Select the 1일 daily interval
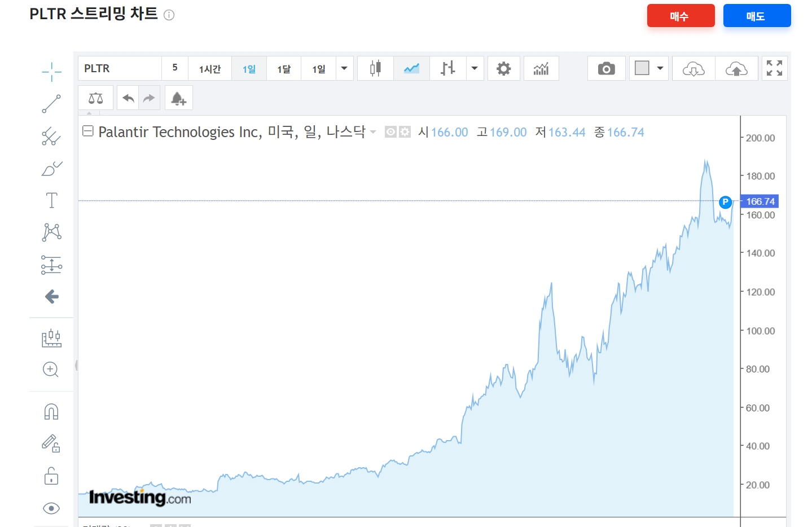 coord(249,68)
